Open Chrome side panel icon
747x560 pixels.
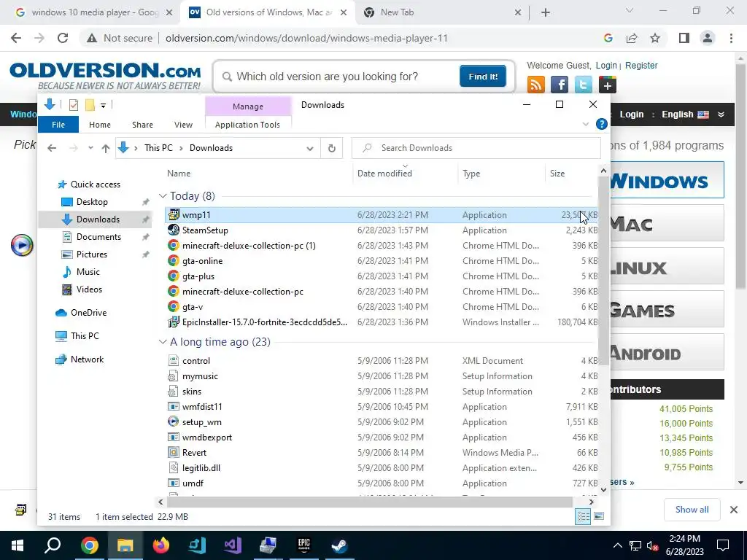[x=684, y=38]
